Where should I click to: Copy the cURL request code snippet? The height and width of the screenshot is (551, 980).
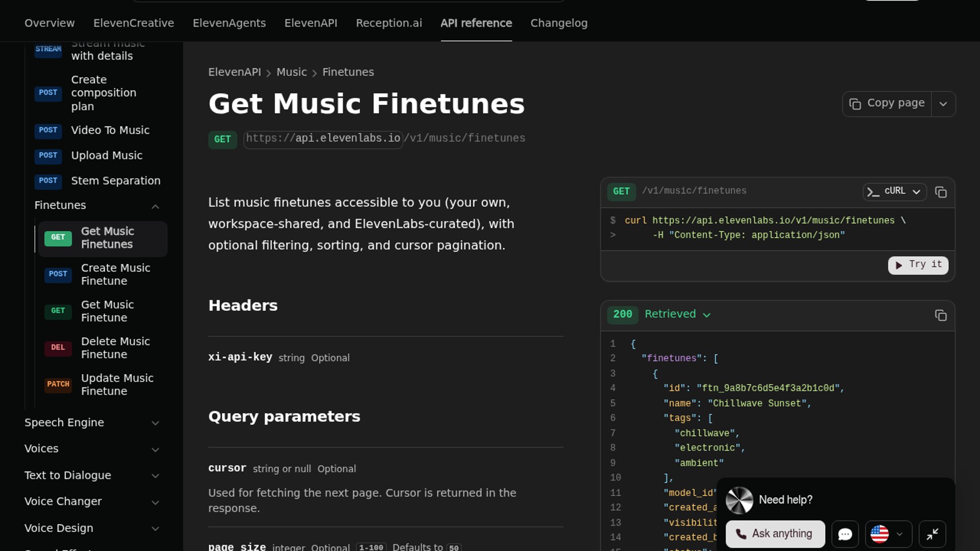941,192
